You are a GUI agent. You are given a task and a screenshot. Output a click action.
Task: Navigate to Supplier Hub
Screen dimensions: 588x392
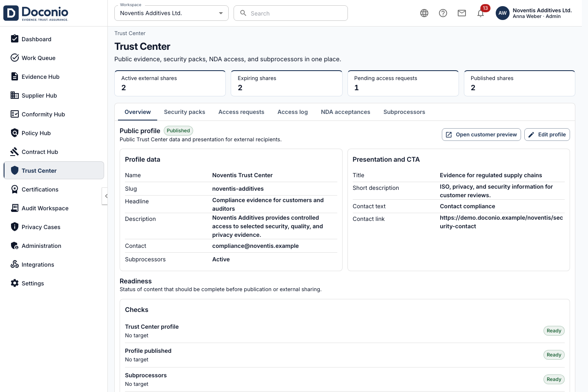tap(54, 95)
